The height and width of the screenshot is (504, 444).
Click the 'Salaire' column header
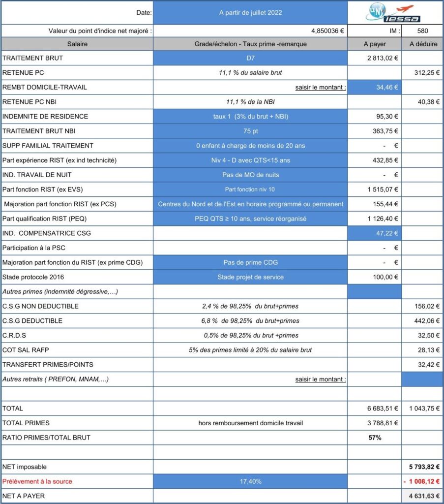[77, 44]
